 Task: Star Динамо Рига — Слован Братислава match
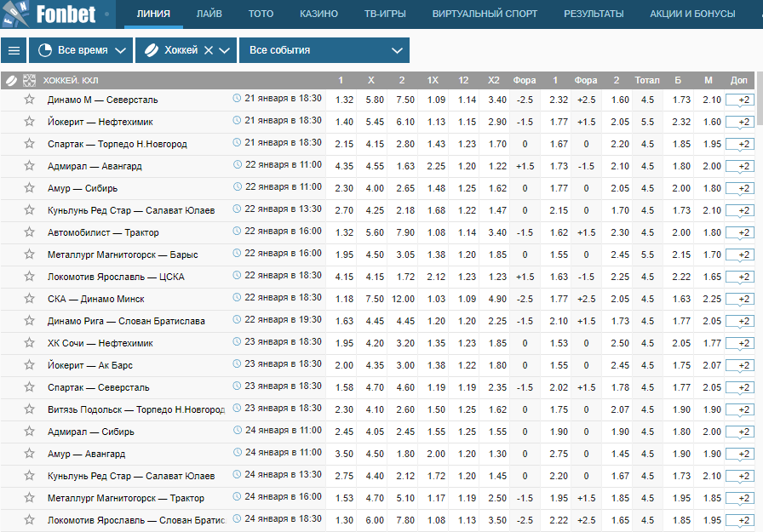coord(29,320)
